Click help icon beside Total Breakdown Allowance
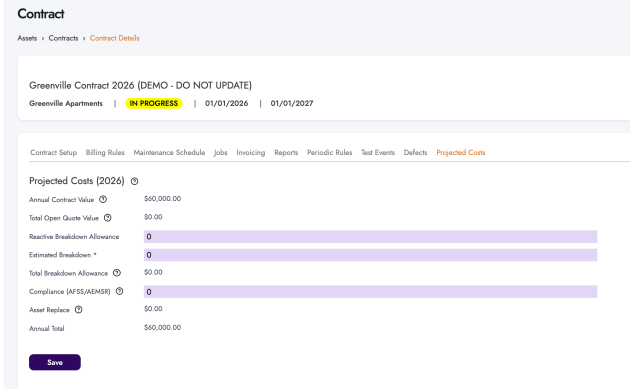Viewport: 630px width, 389px height. [x=117, y=273]
